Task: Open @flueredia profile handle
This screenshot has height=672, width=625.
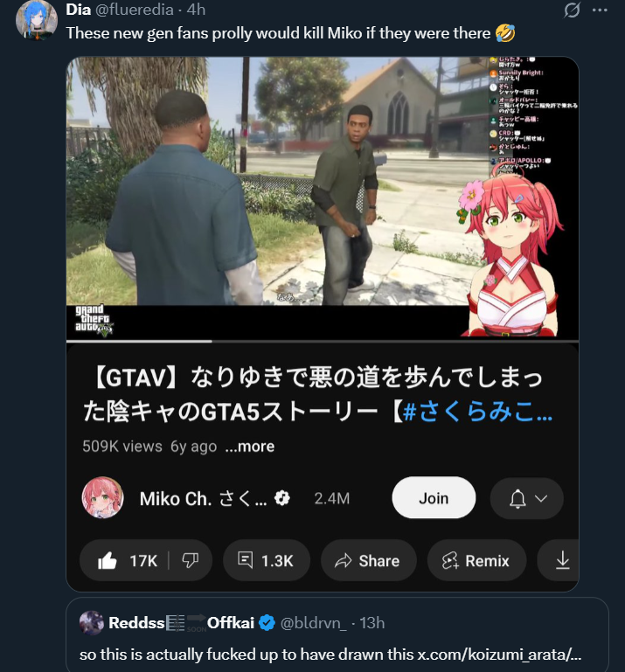Action: click(x=134, y=10)
